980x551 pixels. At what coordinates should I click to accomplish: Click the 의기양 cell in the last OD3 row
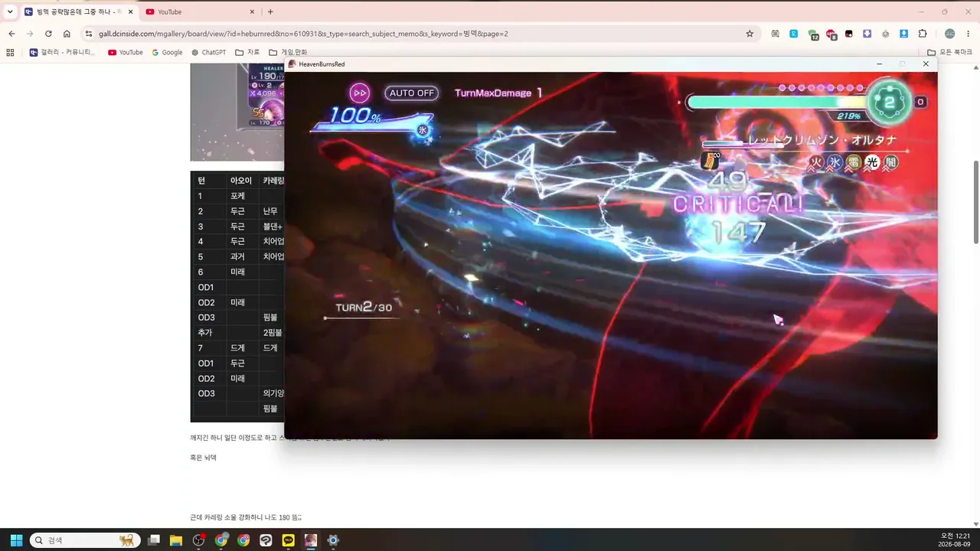click(273, 393)
